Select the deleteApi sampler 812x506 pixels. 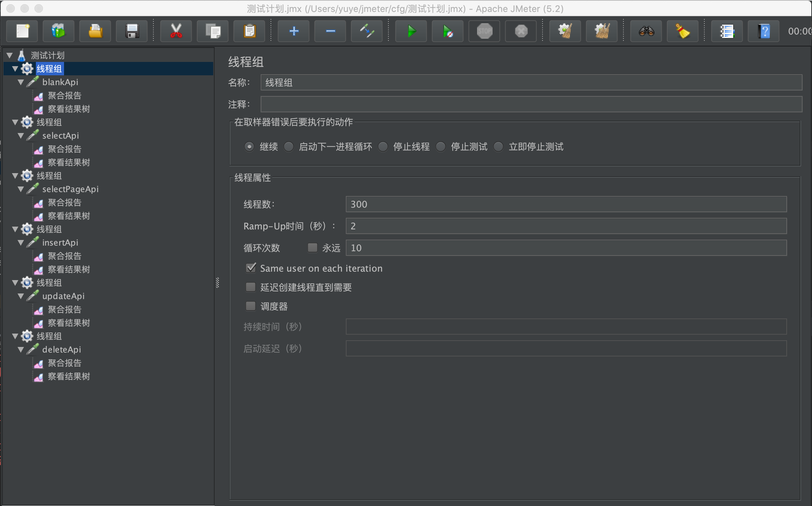62,349
